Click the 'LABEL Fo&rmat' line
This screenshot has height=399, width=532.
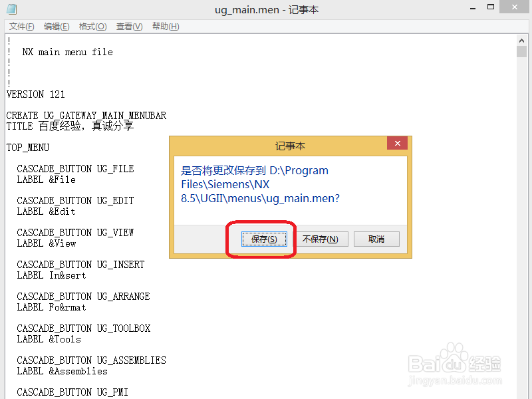[52, 307]
